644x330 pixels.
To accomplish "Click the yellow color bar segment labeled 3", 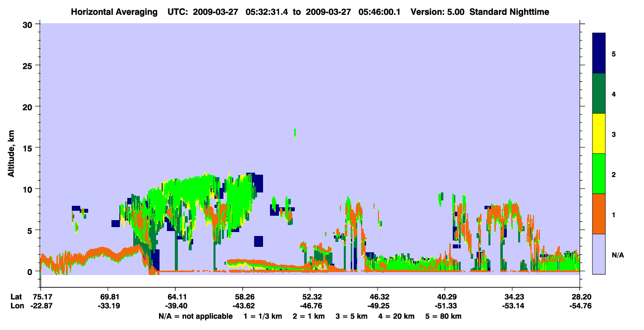I will [x=599, y=134].
